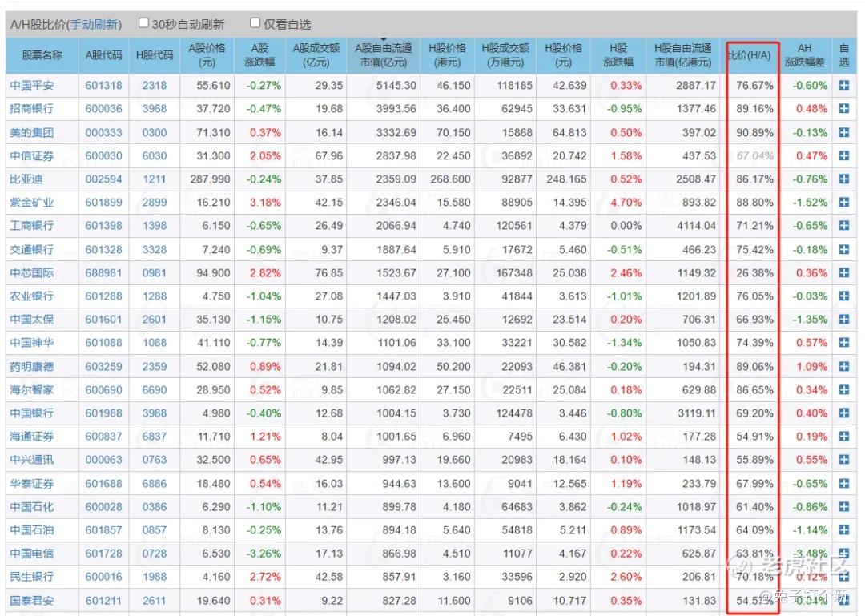865x616 pixels.
Task: Open 民生银行 stock name link
Action: [31, 577]
